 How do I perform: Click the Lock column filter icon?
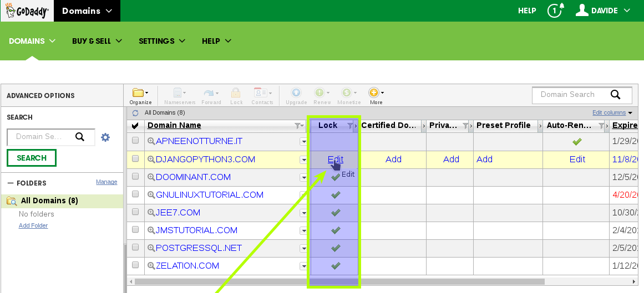point(350,126)
